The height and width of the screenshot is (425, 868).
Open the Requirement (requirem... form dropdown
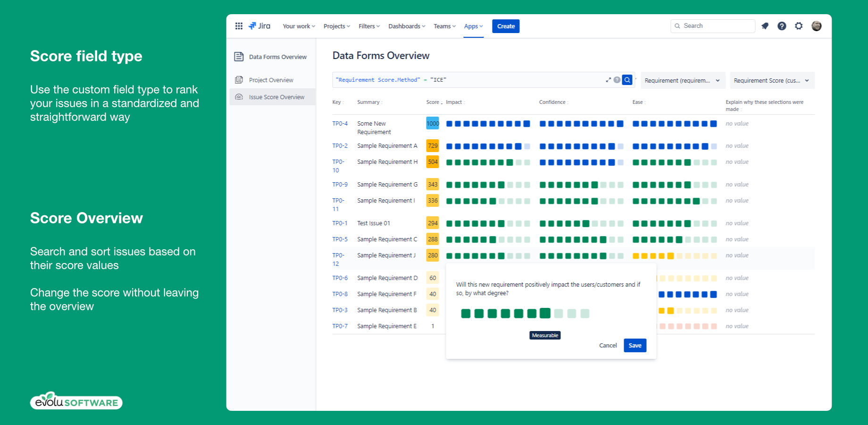683,80
